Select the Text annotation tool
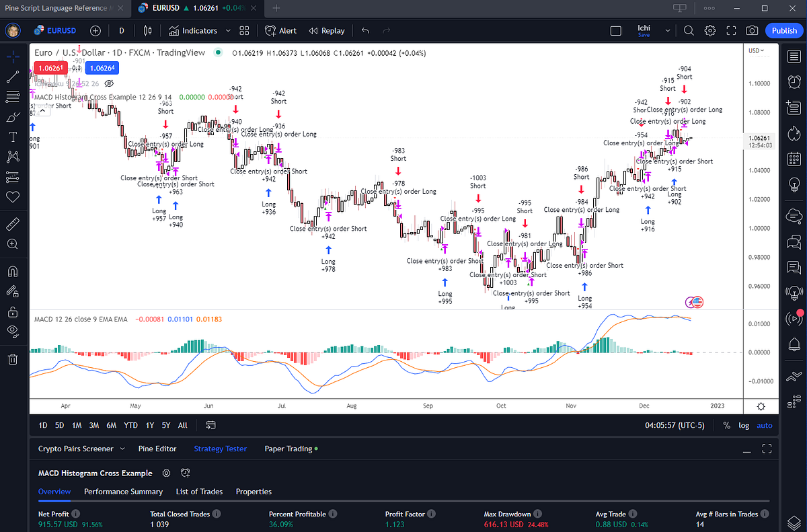 coord(12,137)
